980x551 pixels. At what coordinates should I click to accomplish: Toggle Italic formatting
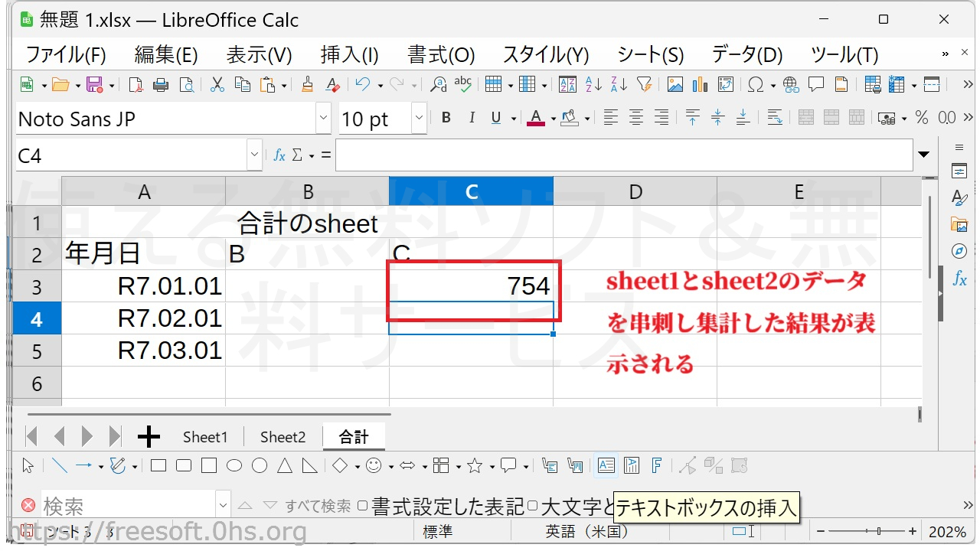pyautogui.click(x=472, y=118)
